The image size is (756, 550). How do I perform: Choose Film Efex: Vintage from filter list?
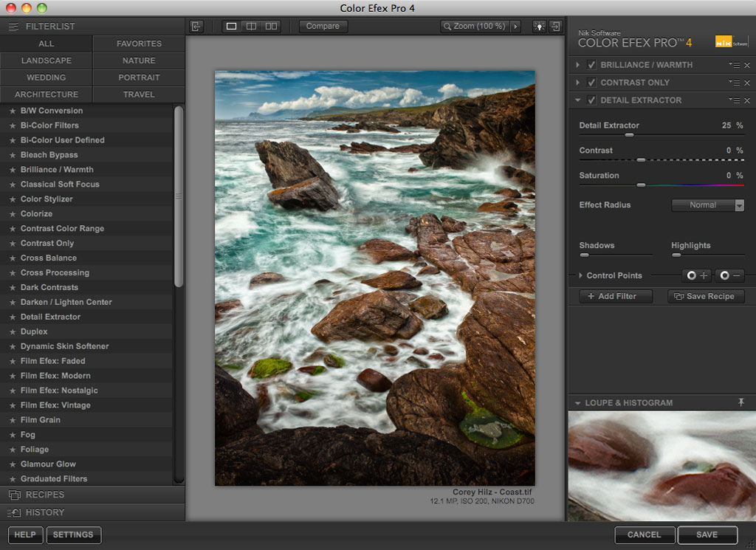click(x=55, y=405)
